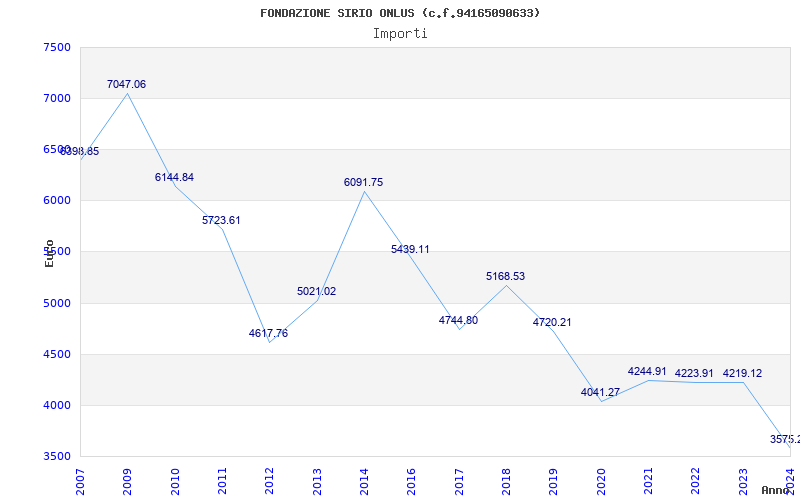Select the 6144.84 value label
The height and width of the screenshot is (500, 800).
coord(174,178)
